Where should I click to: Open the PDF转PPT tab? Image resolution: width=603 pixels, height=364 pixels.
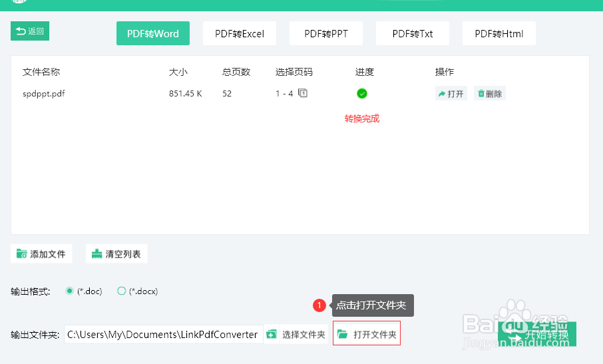click(326, 33)
